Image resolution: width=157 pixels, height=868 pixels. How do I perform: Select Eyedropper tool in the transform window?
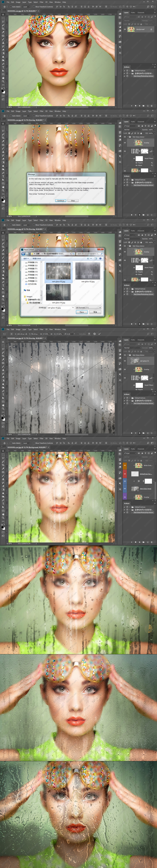[3, 360]
